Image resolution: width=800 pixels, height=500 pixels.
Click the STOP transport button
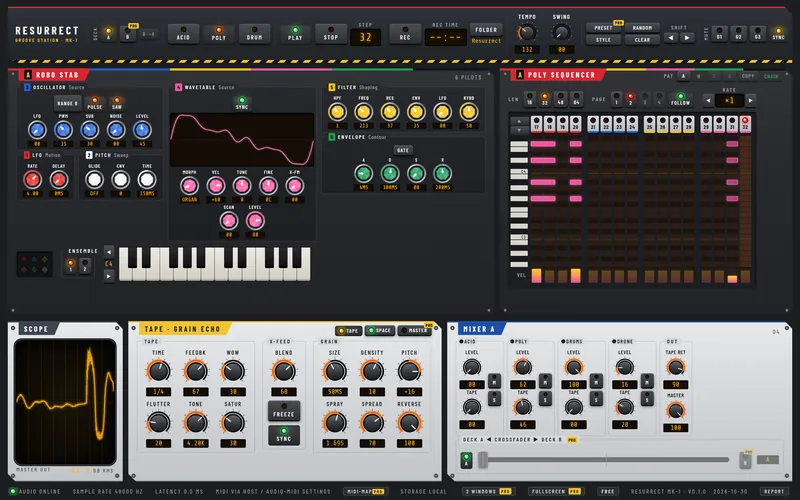331,34
